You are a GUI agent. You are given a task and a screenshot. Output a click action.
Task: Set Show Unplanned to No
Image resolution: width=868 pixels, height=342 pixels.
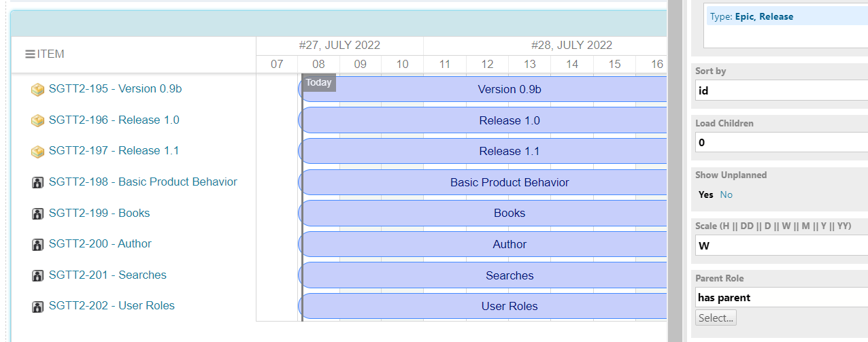(x=726, y=194)
